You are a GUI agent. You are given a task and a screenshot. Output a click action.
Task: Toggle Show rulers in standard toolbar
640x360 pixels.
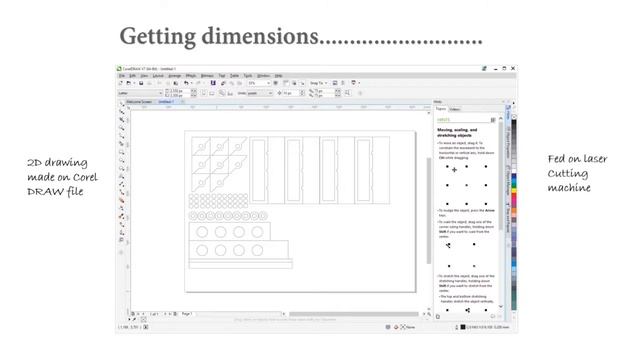click(286, 83)
